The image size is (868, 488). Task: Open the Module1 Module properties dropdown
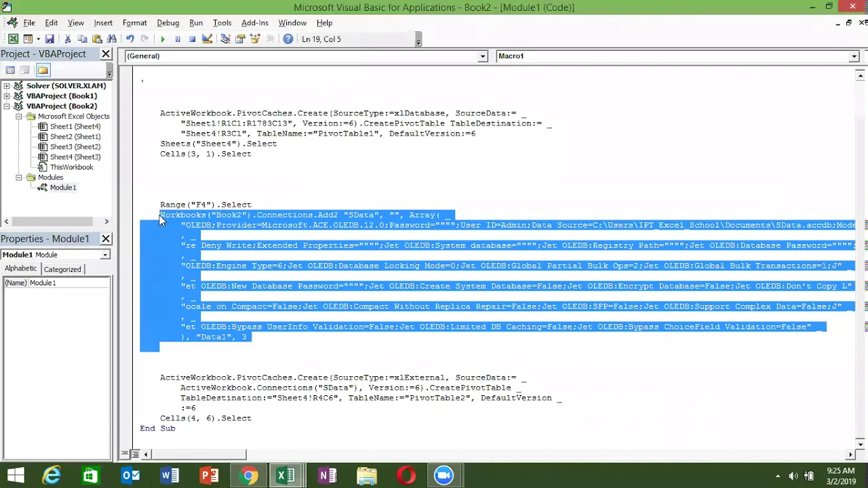[105, 255]
